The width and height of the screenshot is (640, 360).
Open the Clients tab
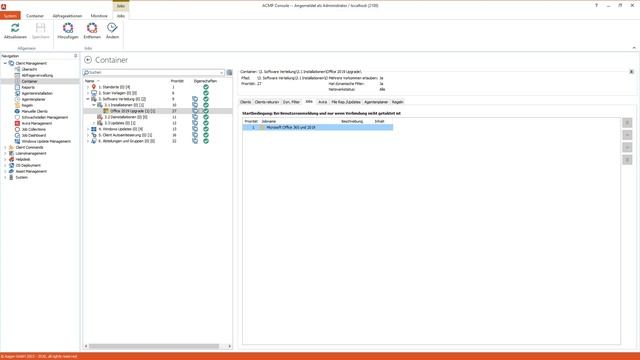tap(245, 102)
